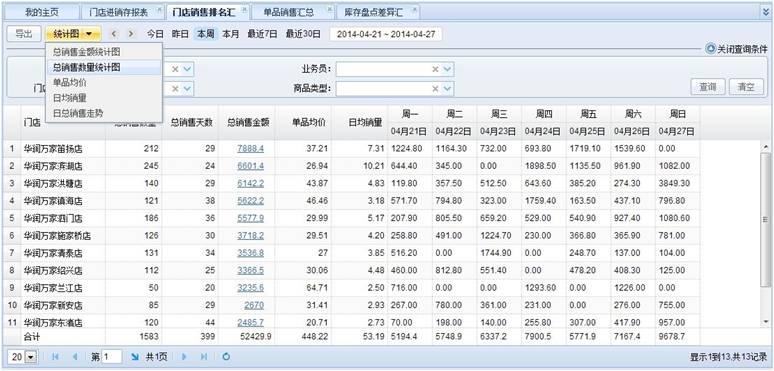The width and height of the screenshot is (774, 371).
Task: Switch to the 我的主页 tab
Action: (41, 12)
